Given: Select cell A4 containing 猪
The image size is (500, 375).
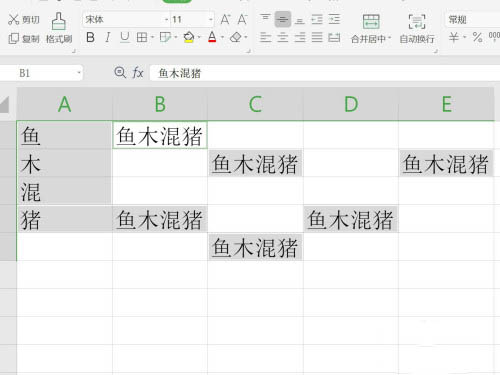Looking at the screenshot, I should click(x=64, y=219).
